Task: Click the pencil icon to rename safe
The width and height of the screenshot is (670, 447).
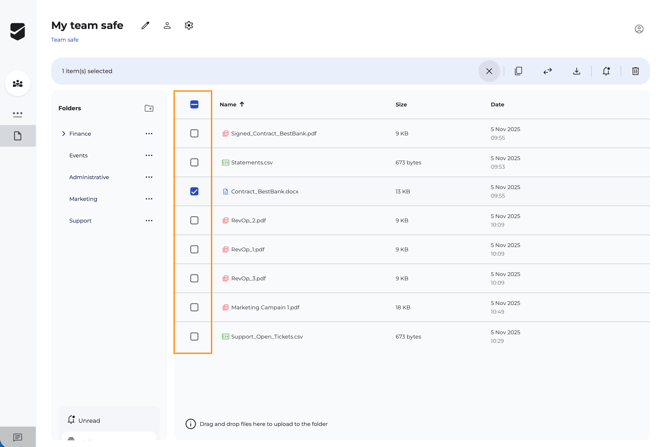Action: point(145,26)
